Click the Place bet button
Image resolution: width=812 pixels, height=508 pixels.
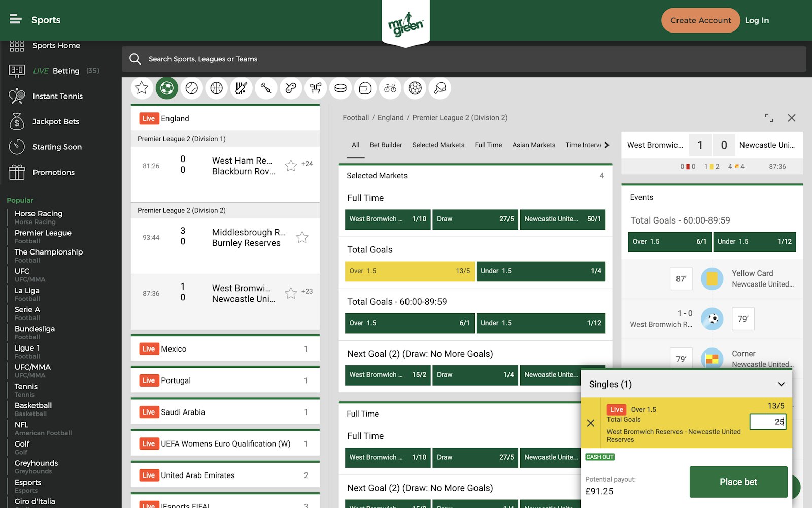738,482
